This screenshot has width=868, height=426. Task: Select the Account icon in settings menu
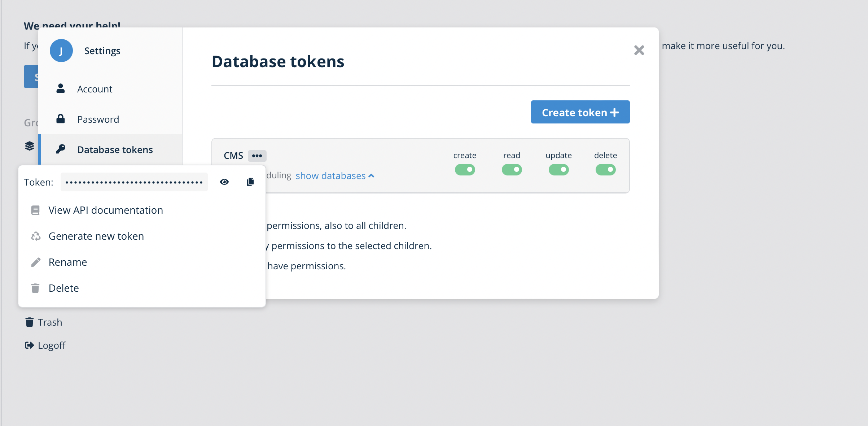coord(60,89)
